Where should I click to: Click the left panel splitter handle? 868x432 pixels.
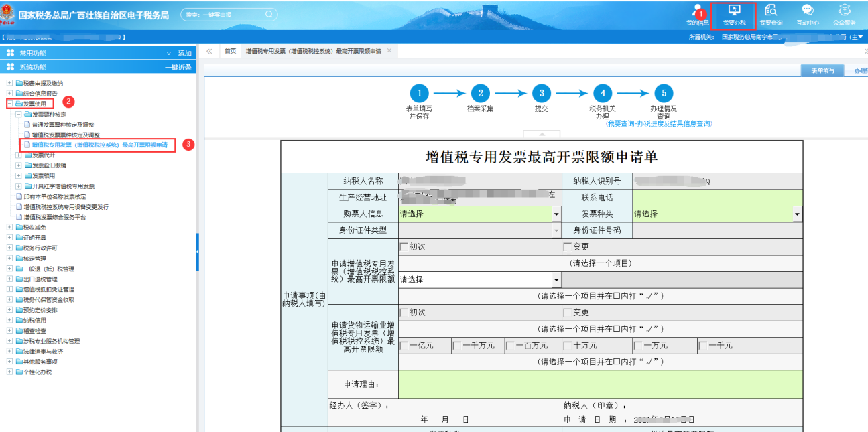point(197,252)
